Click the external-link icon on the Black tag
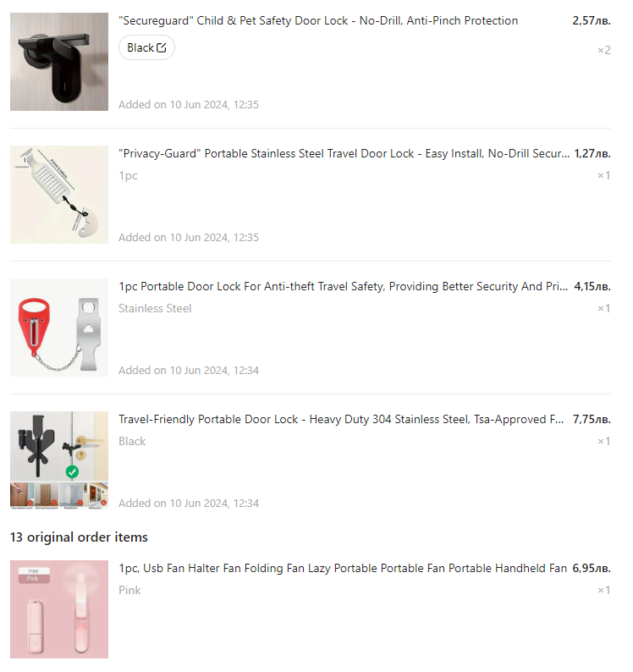633x672 pixels. pos(162,48)
